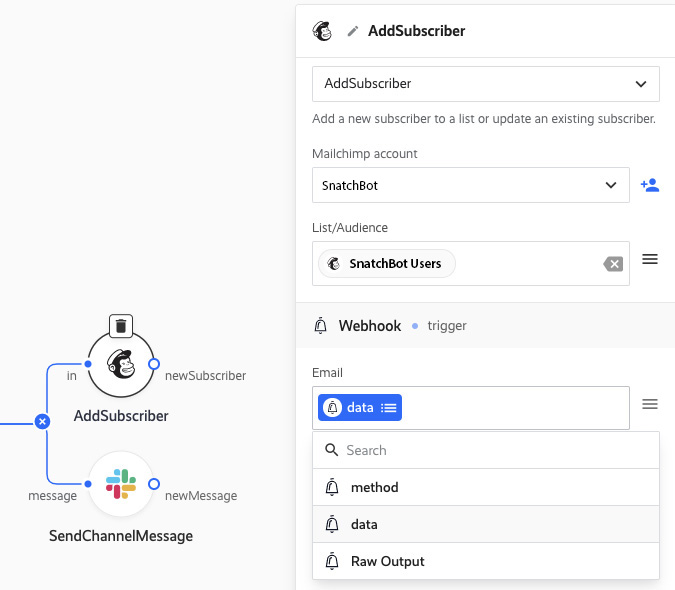Click the bell icon beside Raw Output
This screenshot has width=675, height=590.
[332, 561]
